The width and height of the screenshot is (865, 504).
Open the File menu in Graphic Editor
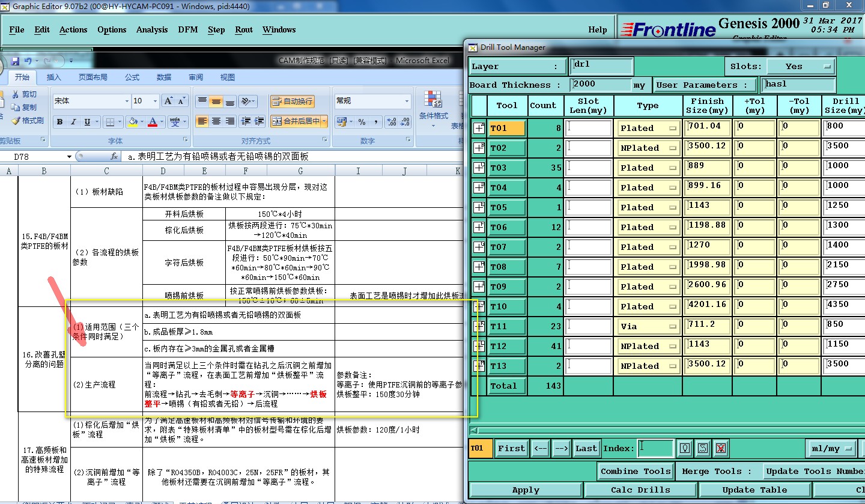pos(17,29)
